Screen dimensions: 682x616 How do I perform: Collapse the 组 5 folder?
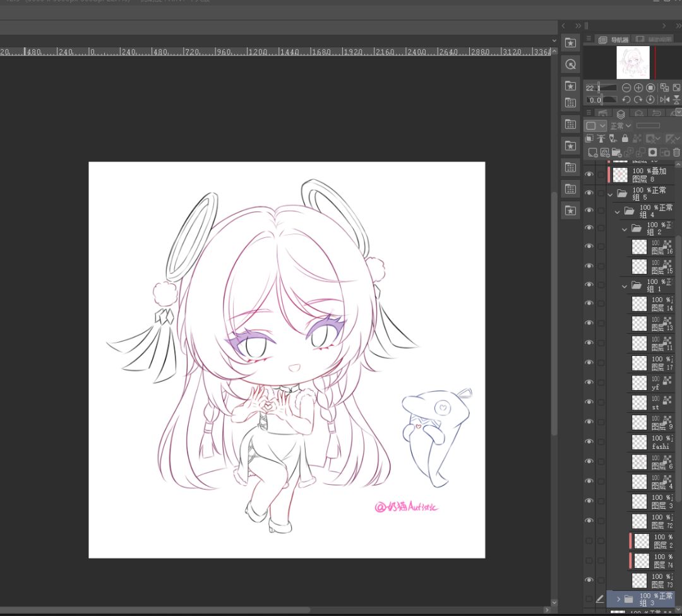point(611,194)
